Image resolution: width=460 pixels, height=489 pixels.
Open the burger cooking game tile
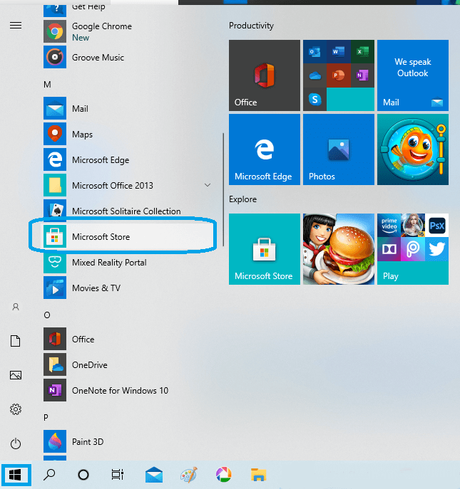point(339,249)
